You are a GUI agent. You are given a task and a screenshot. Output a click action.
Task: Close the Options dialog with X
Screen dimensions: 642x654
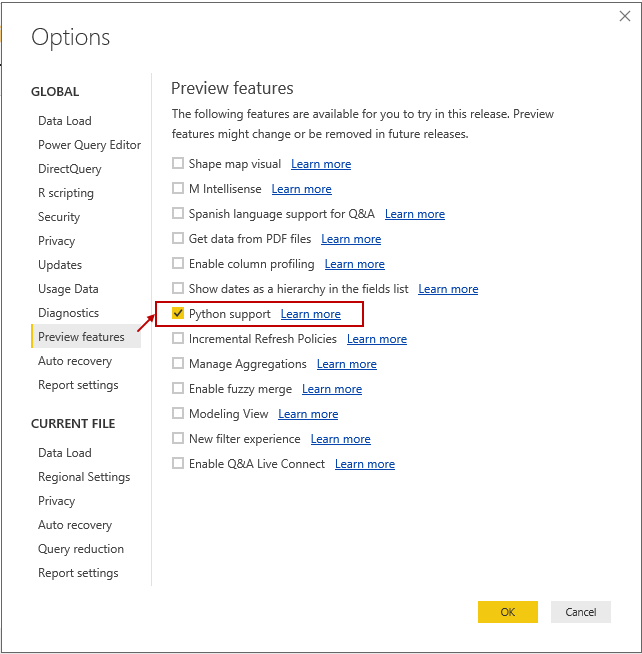(624, 16)
